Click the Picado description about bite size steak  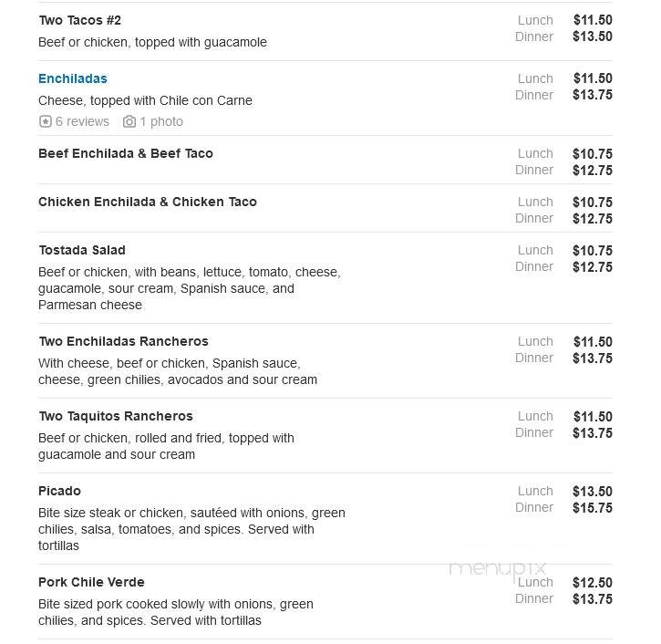(191, 530)
